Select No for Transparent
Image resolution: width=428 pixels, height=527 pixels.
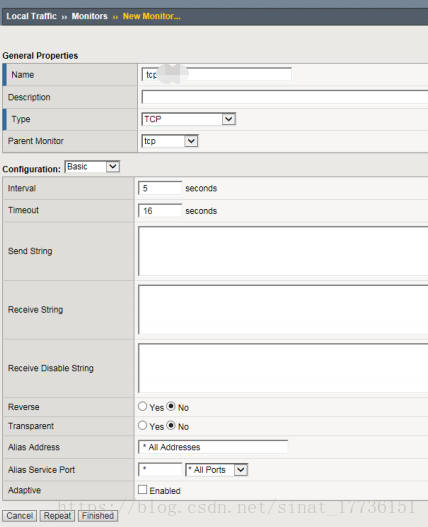(x=171, y=425)
